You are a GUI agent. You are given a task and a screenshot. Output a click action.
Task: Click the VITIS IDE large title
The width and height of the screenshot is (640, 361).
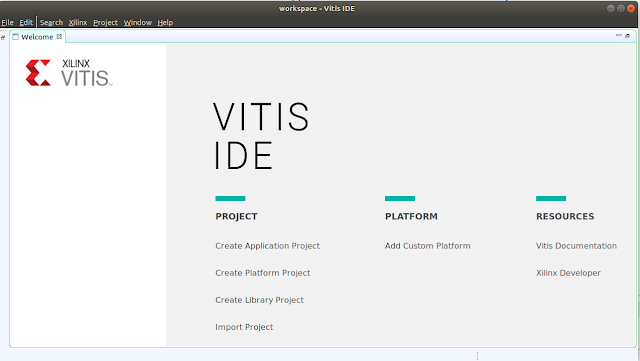[x=261, y=136]
